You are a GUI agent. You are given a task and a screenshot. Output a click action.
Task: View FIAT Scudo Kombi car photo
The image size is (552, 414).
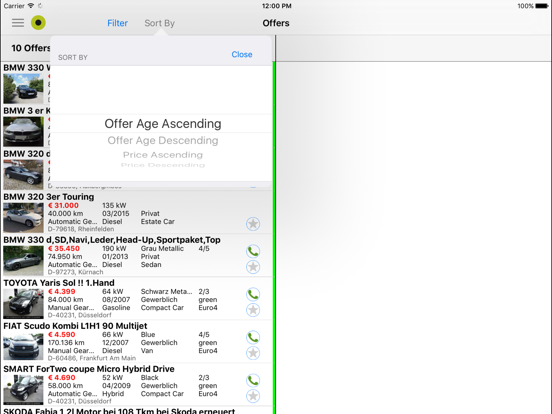pyautogui.click(x=23, y=346)
